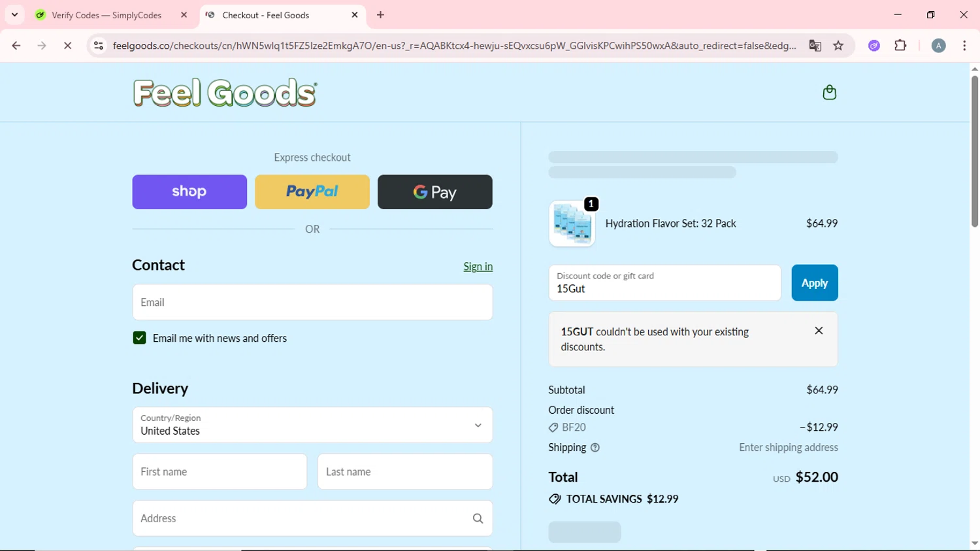Click the Enter shipping address text
This screenshot has height=551, width=980.
coord(789,448)
